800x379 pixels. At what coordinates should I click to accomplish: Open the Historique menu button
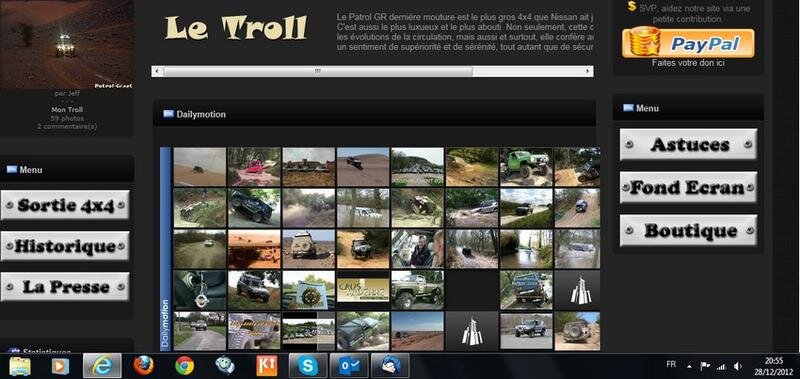65,246
